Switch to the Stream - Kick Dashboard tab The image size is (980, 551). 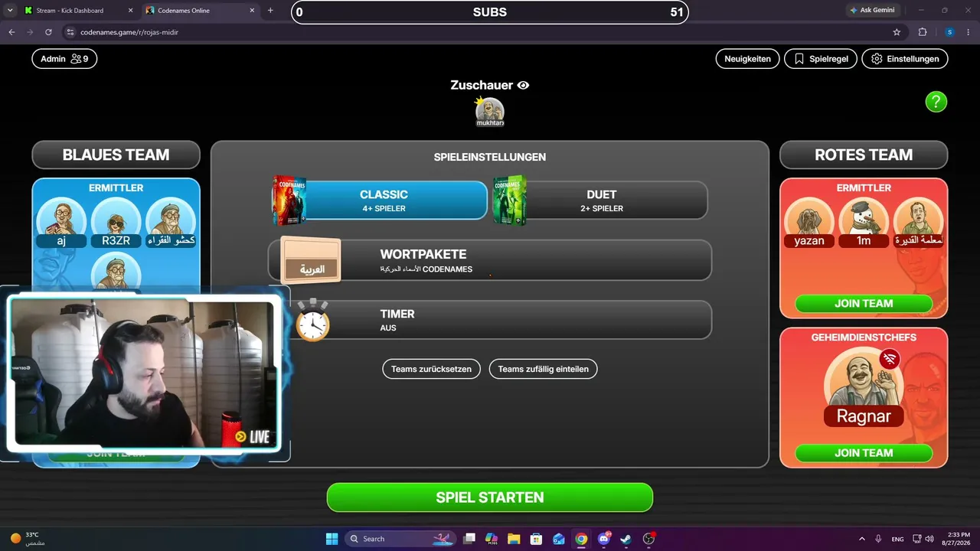coord(69,11)
